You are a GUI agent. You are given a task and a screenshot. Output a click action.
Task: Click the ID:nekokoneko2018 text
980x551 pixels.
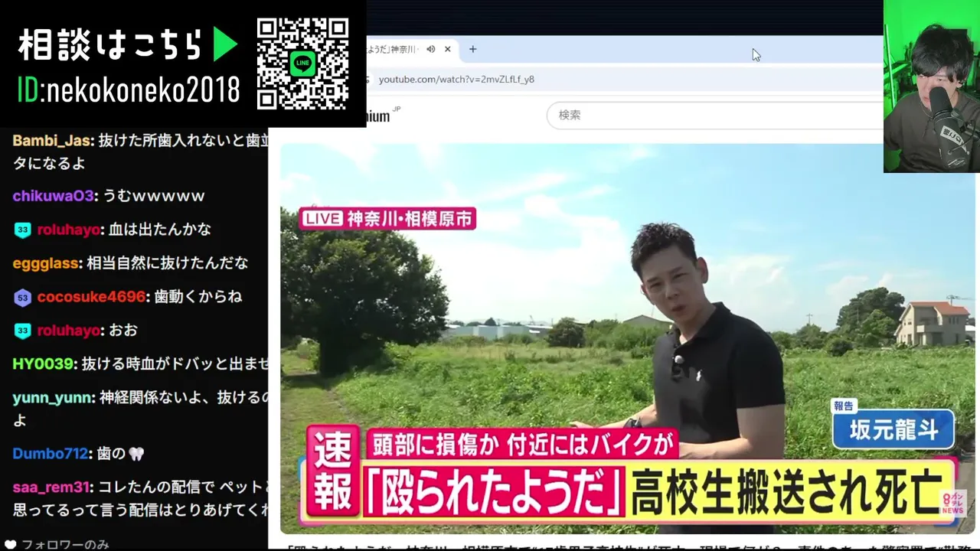click(128, 90)
